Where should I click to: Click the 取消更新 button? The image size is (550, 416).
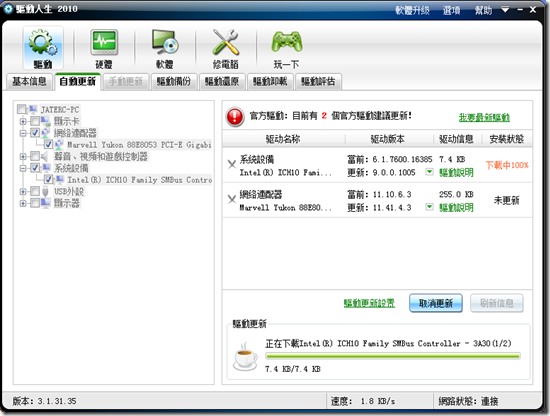pos(436,303)
